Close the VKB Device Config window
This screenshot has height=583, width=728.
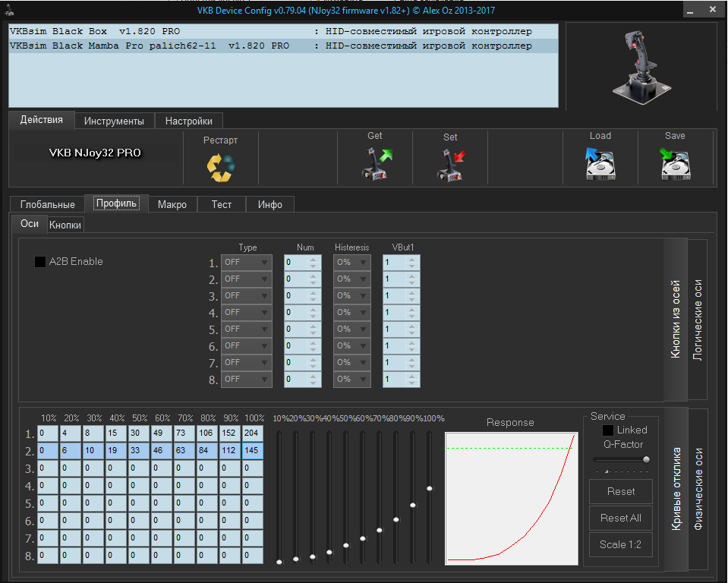coord(713,9)
